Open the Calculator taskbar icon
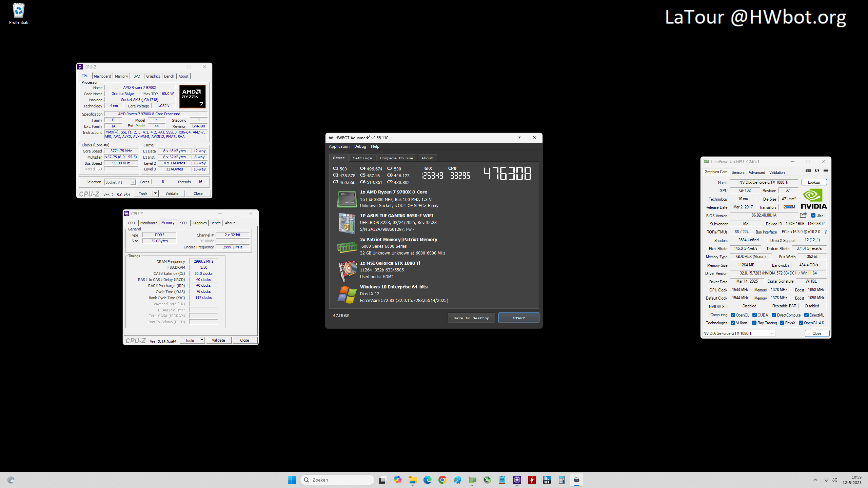This screenshot has width=868, height=488. click(561, 480)
